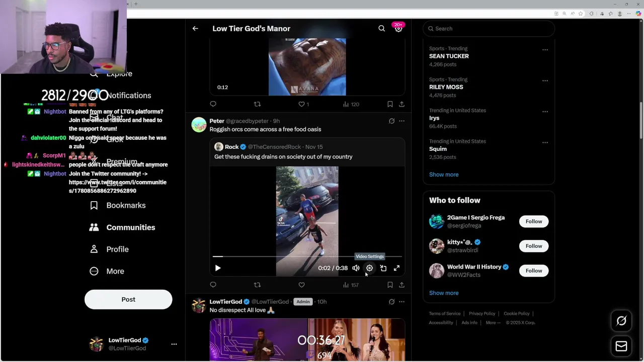The height and width of the screenshot is (362, 644).
Task: Open search within Low Tier God's Manor community
Action: [381, 29]
